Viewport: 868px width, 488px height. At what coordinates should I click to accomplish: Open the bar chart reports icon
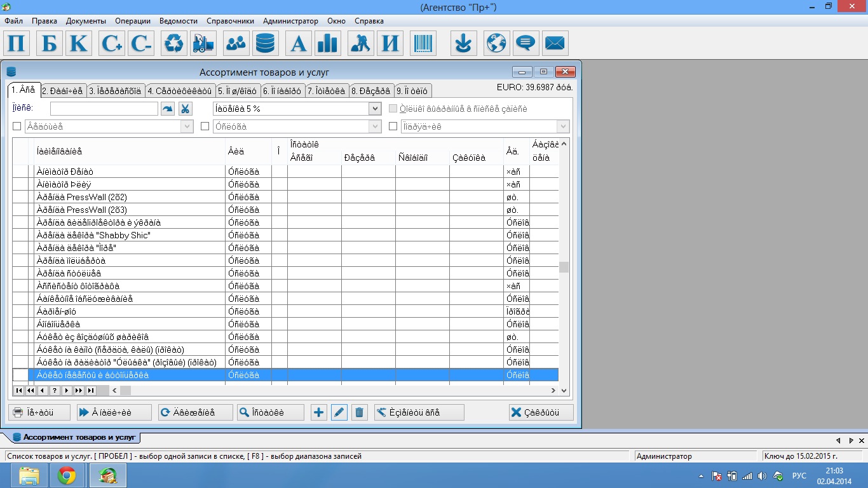pos(329,43)
